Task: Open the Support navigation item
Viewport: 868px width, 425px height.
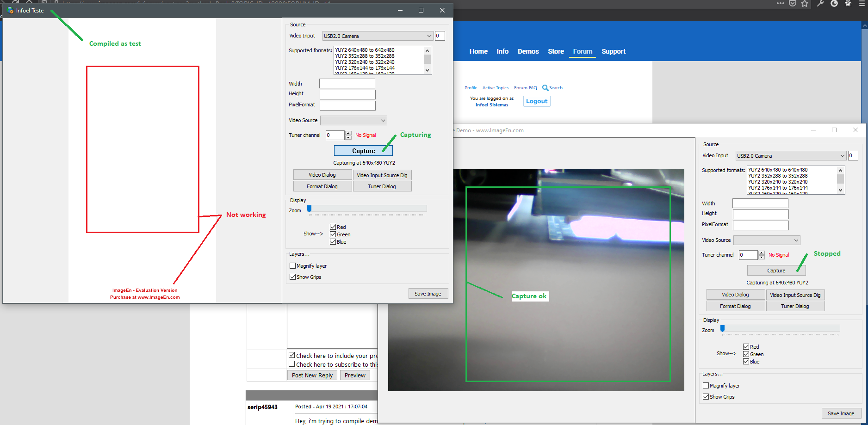Action: pyautogui.click(x=614, y=51)
